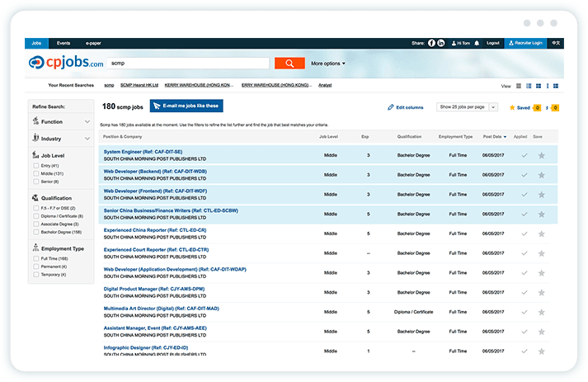The width and height of the screenshot is (588, 382).
Task: Expand the Function filter
Action: coord(61,121)
